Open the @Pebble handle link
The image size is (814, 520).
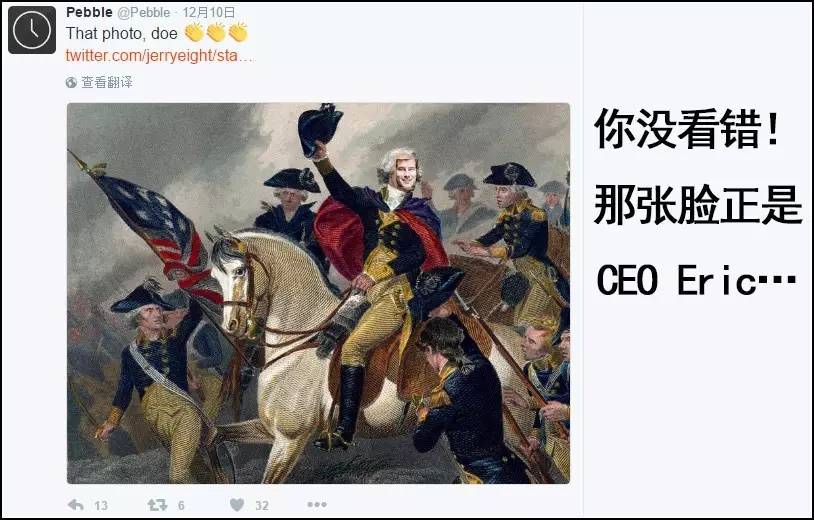[144, 12]
